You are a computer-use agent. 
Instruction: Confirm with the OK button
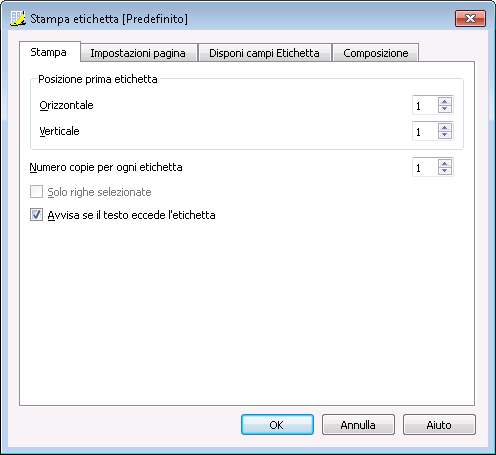277,425
